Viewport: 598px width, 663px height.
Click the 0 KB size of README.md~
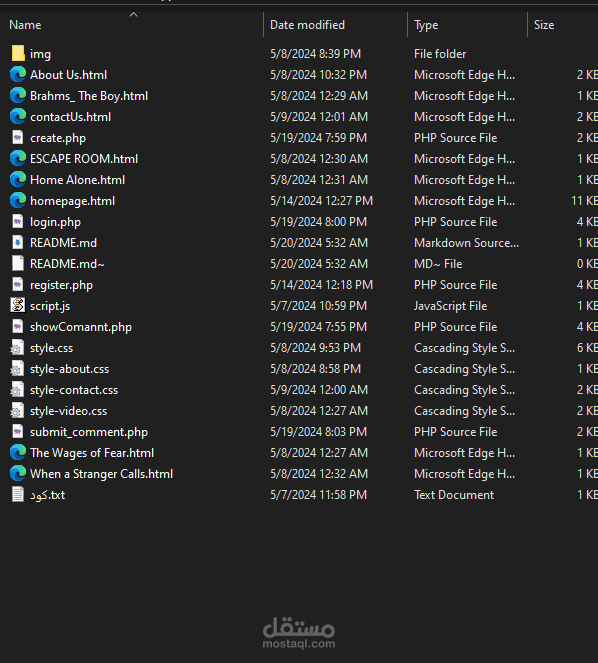tap(587, 264)
